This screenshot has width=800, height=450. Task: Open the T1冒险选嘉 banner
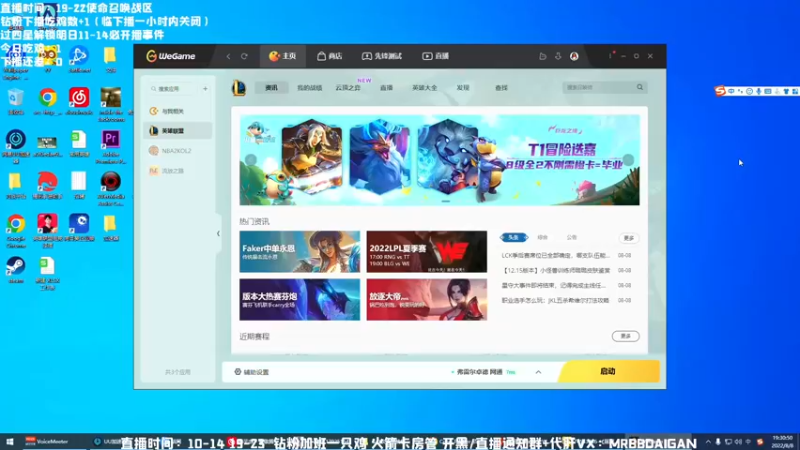[x=439, y=160]
